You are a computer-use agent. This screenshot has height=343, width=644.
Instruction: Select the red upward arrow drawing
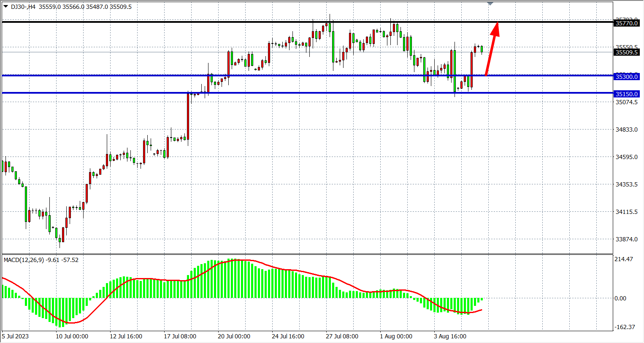pos(492,49)
